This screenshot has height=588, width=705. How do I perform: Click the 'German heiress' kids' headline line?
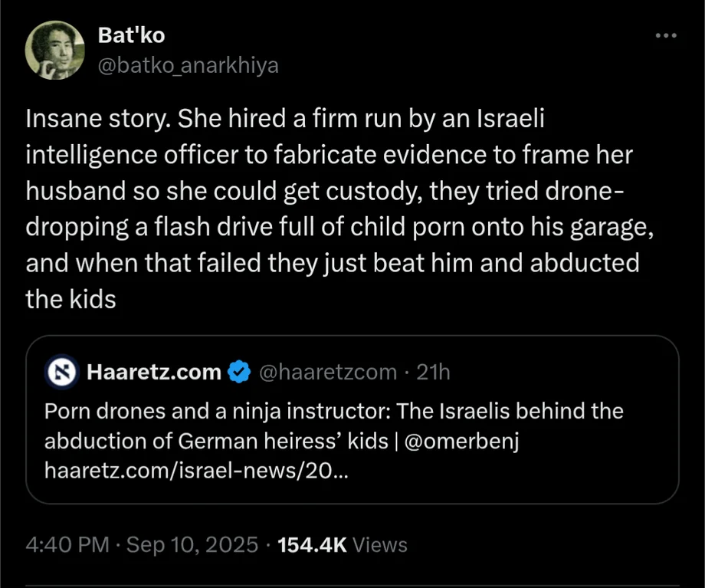click(222, 442)
